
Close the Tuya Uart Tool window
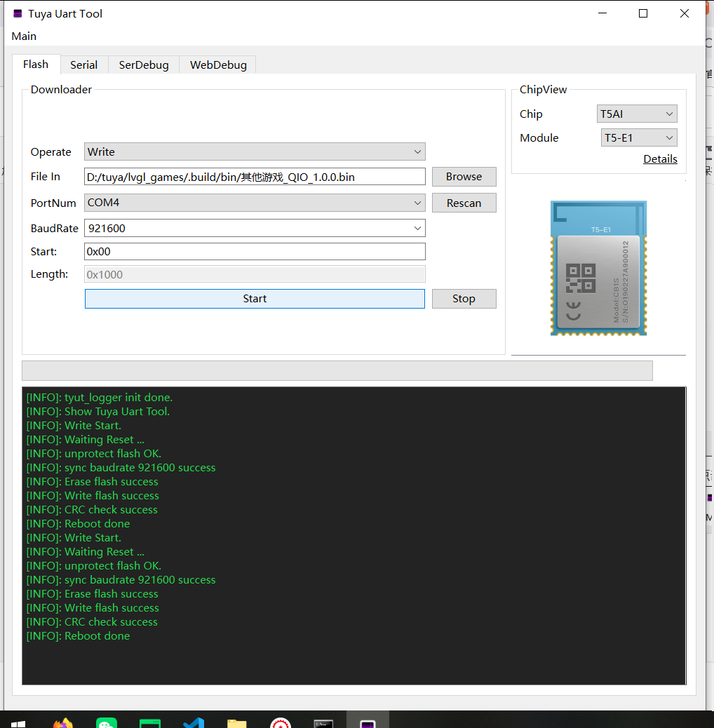point(685,13)
